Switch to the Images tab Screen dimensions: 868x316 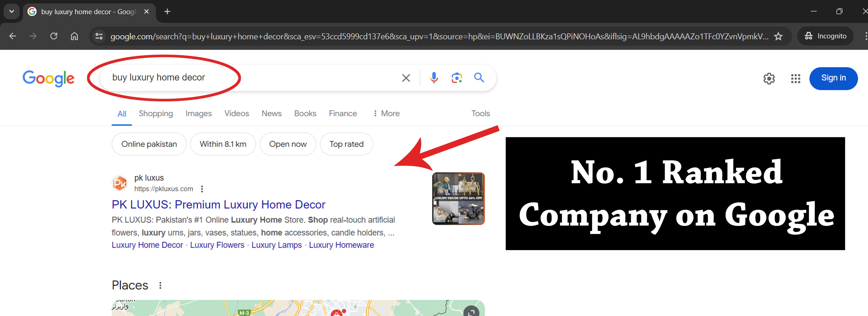click(198, 114)
